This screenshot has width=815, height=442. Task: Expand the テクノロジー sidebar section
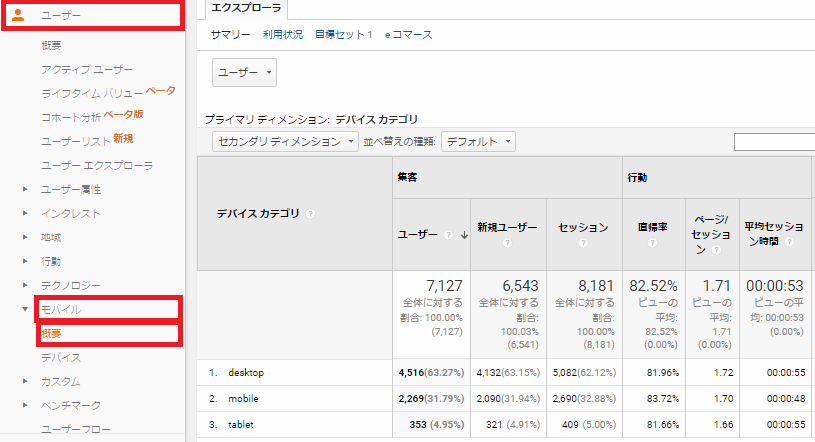pos(25,285)
